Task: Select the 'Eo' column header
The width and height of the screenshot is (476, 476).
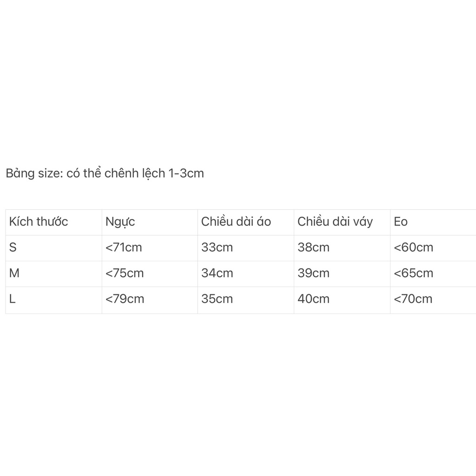Action: pyautogui.click(x=401, y=222)
